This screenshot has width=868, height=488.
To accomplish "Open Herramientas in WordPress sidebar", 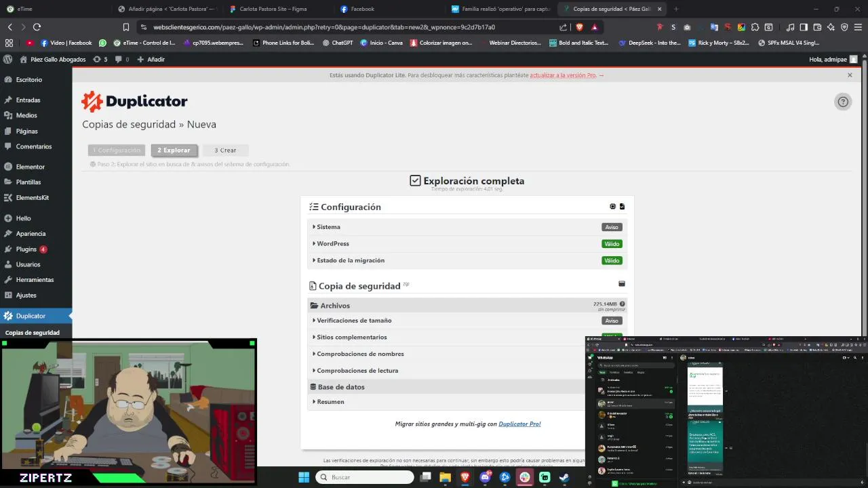I will click(x=36, y=280).
